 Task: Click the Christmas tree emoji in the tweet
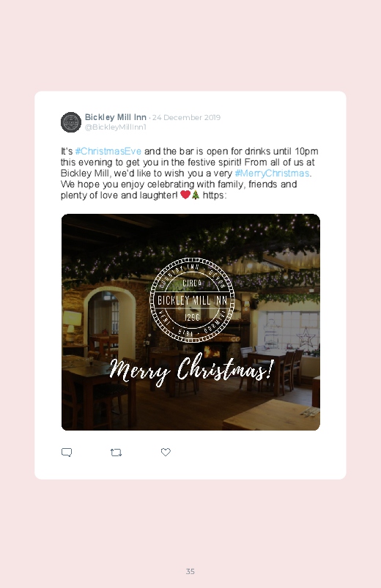point(196,195)
